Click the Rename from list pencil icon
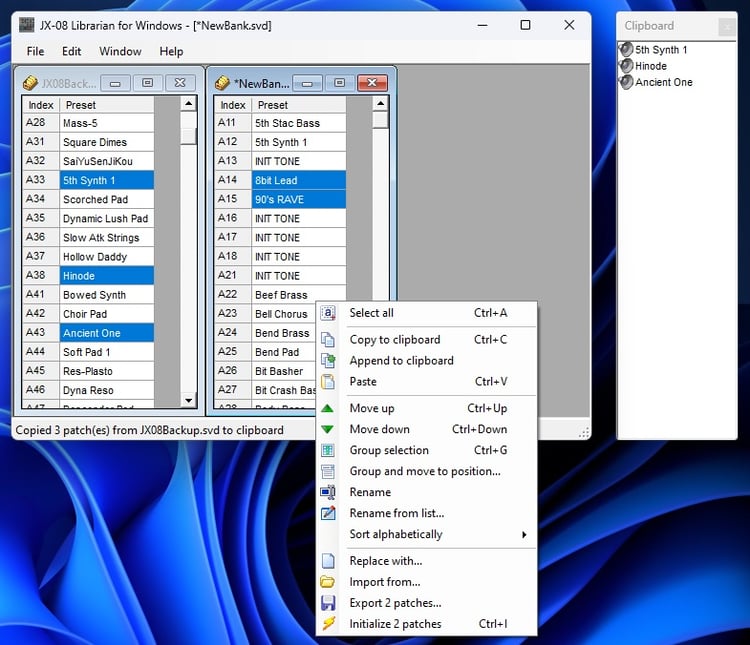Screen dimensions: 750x645 (328, 513)
